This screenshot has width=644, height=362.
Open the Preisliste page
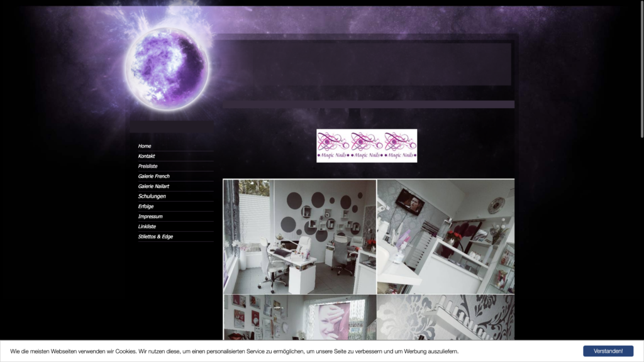[148, 167]
